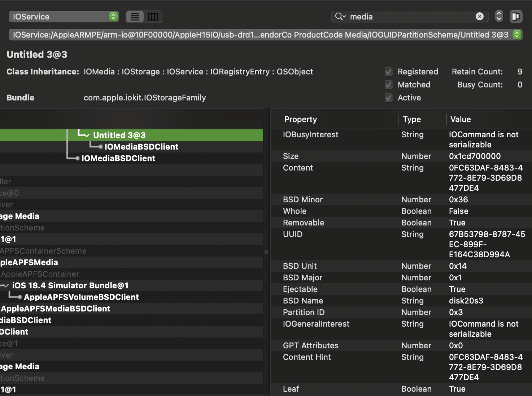Collapse iOS 18.4 Simulator Bundle@1 node
This screenshot has width=532, height=396.
5,286
